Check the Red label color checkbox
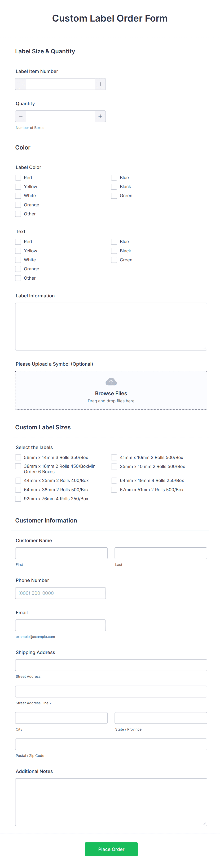Viewport: 220px width, 868px height. pyautogui.click(x=18, y=177)
